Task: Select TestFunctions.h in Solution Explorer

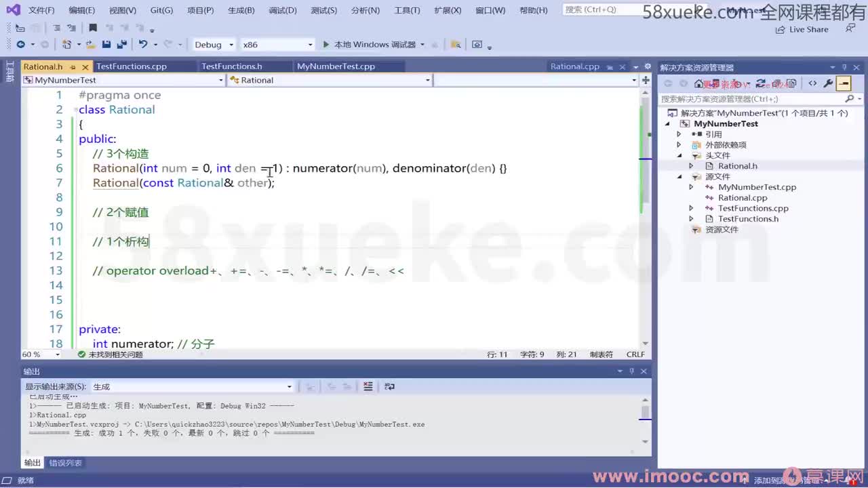Action: [748, 219]
